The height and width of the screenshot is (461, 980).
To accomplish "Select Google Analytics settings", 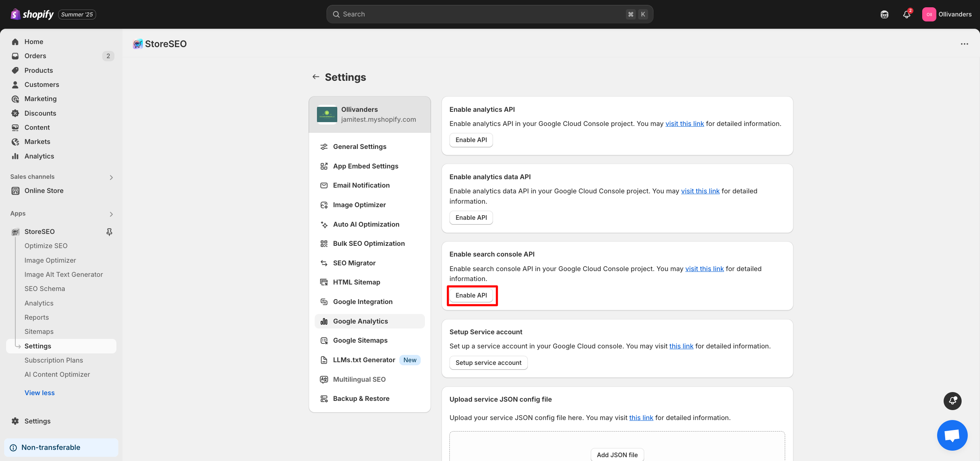I will tap(369, 321).
